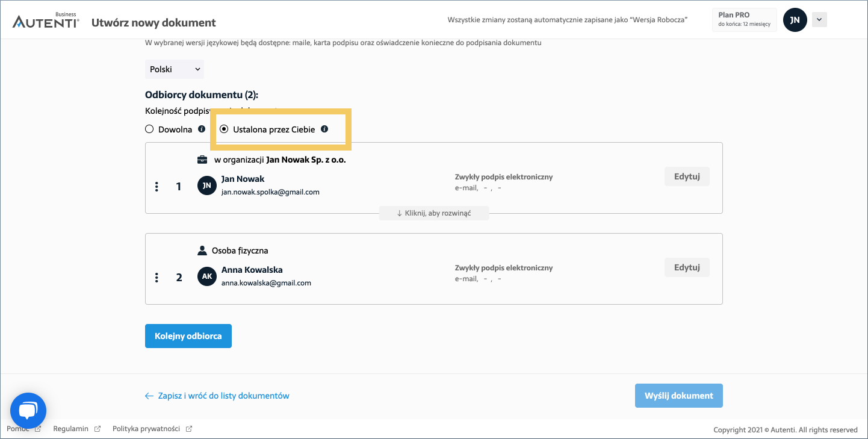Open the account menu dropdown arrow
The height and width of the screenshot is (439, 868).
(819, 20)
